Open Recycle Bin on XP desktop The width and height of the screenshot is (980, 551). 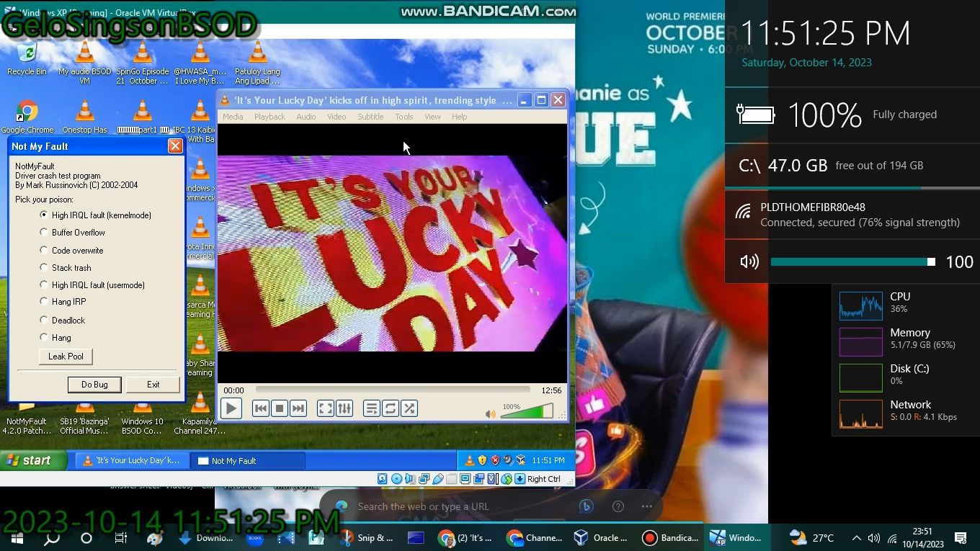point(27,59)
